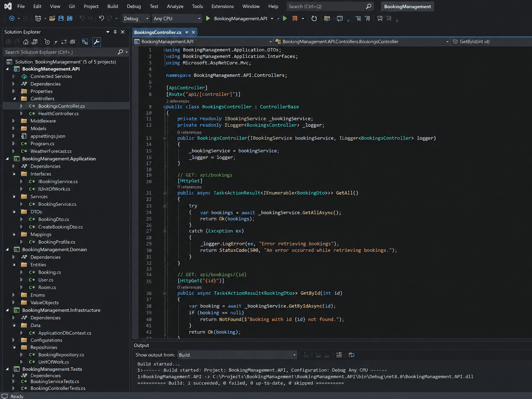Click the Hot Reload orange icon

295,18
